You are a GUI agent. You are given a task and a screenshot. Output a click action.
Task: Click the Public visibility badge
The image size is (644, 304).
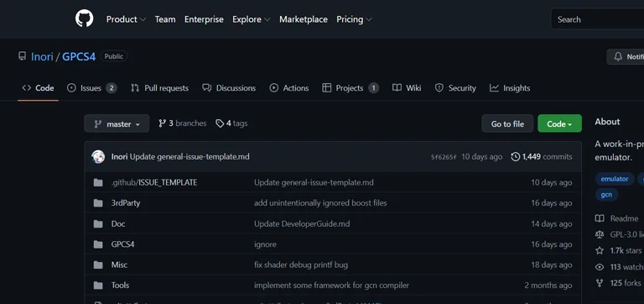tap(114, 56)
